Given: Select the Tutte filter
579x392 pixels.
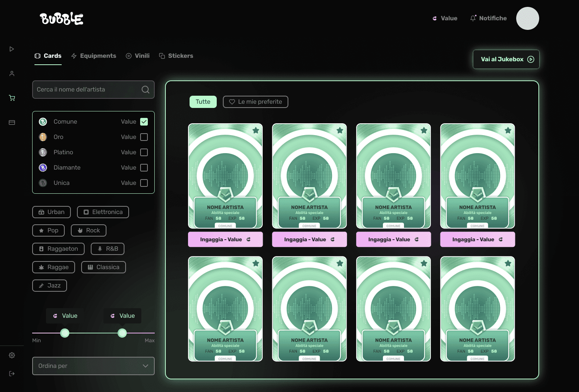Looking at the screenshot, I should coord(203,102).
